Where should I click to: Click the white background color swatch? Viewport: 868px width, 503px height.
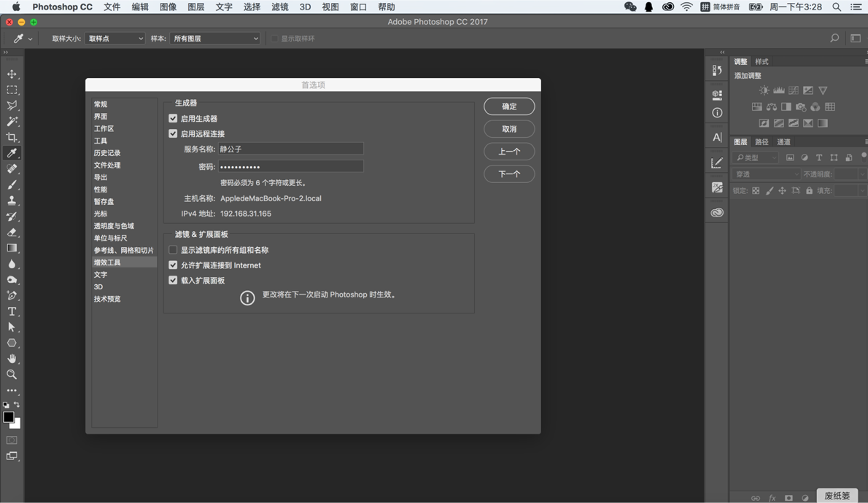18,425
